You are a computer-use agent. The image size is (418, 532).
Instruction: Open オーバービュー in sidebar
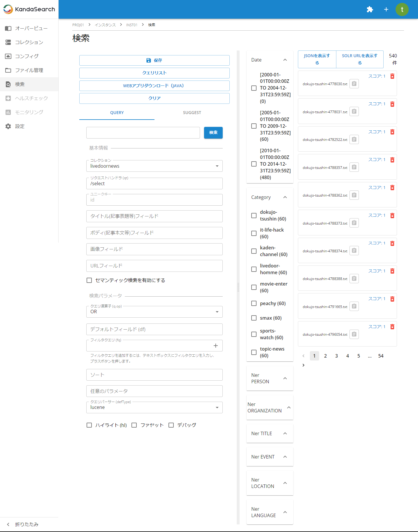tap(29, 28)
